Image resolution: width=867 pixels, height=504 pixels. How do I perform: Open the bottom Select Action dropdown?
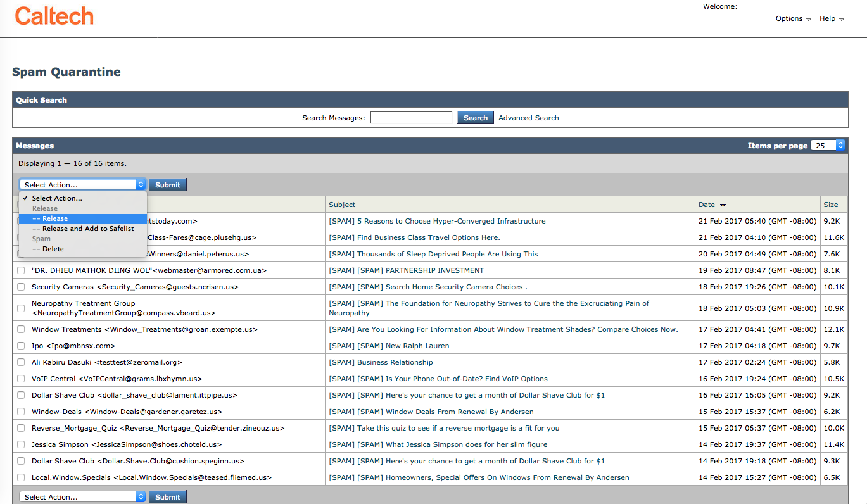click(x=82, y=497)
